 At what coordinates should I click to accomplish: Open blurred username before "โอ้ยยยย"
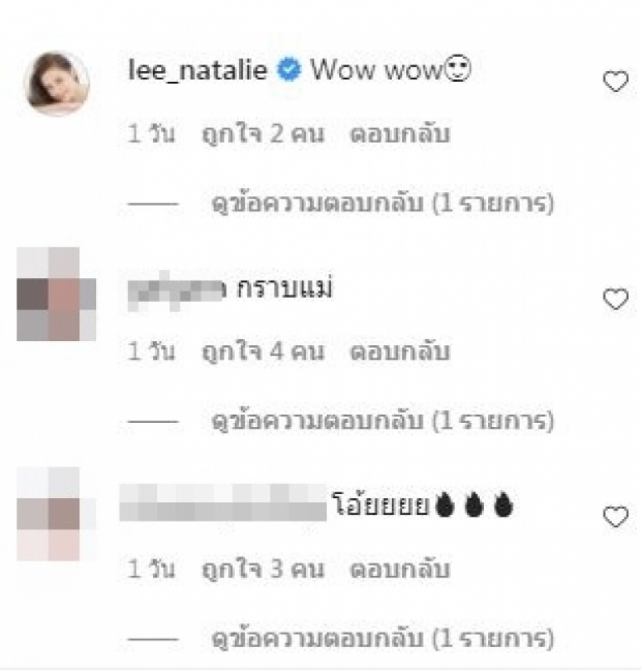point(223,502)
